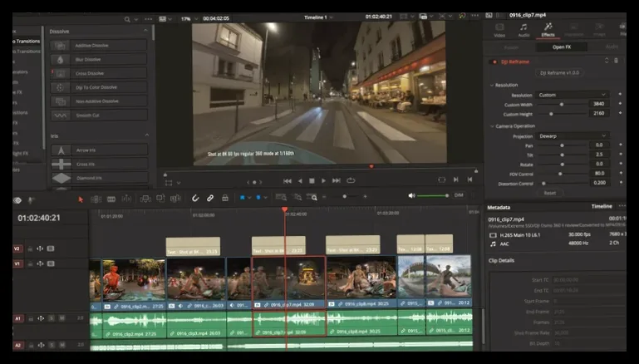Click the custom zoom icon
This screenshot has height=364, width=639.
point(312,197)
